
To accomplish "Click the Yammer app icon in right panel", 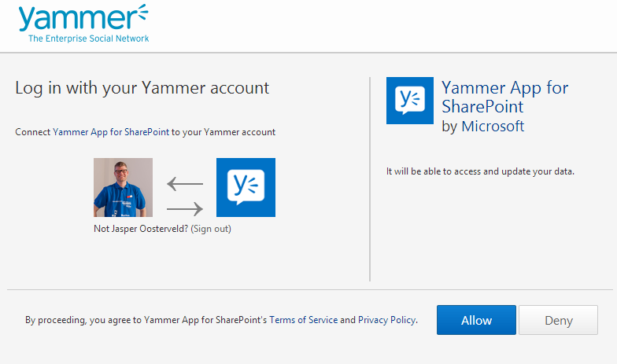I will 410,101.
